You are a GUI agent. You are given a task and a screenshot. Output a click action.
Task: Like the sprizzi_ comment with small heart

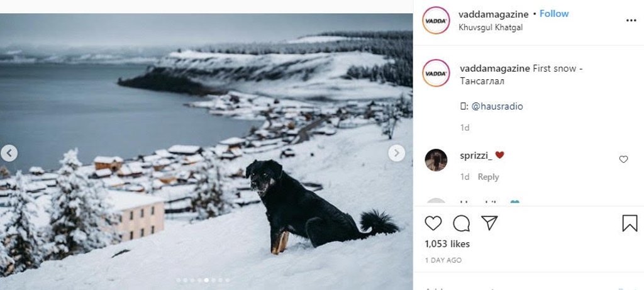tap(623, 159)
